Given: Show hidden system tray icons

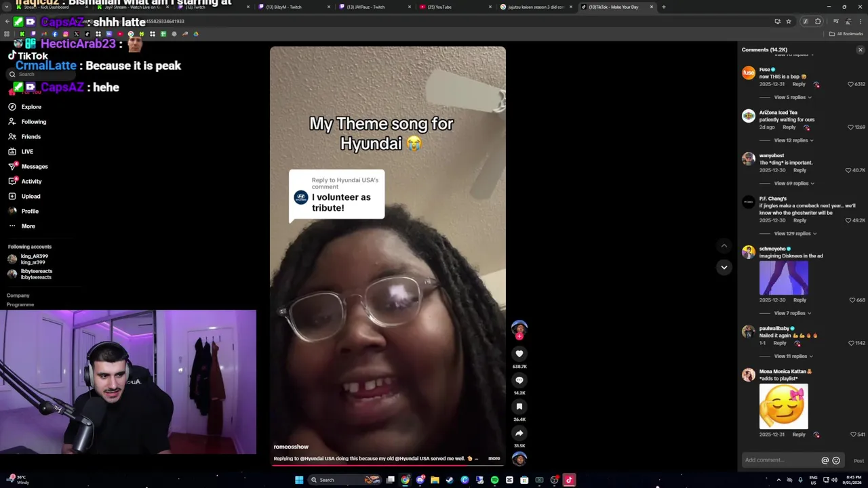Looking at the screenshot, I should [778, 480].
